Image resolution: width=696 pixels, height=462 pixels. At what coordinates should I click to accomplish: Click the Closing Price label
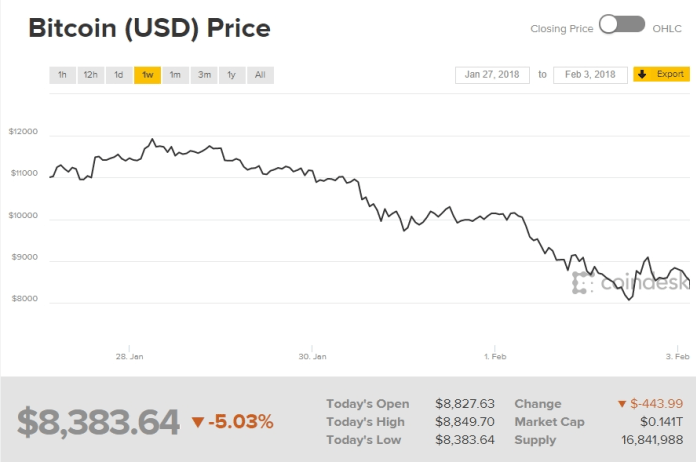[562, 28]
